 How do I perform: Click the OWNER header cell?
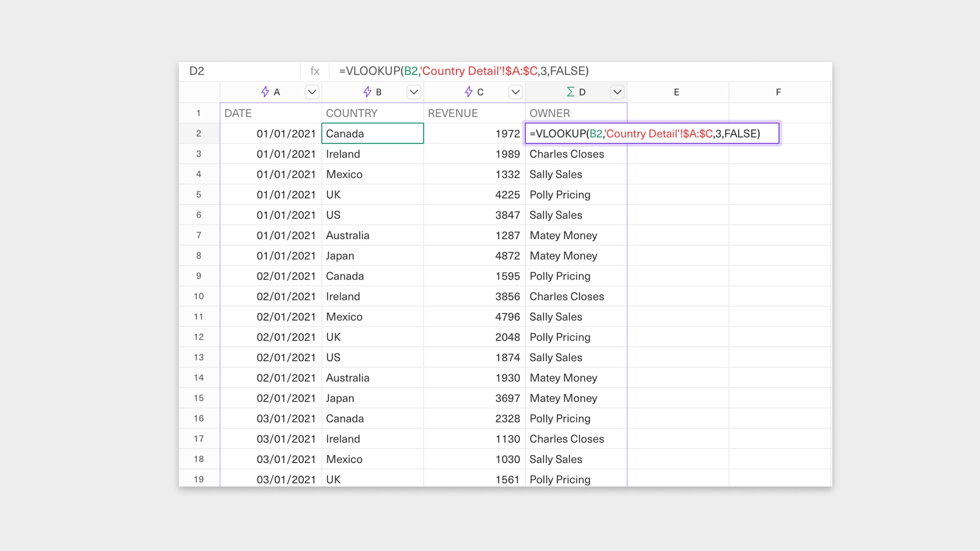(x=576, y=113)
